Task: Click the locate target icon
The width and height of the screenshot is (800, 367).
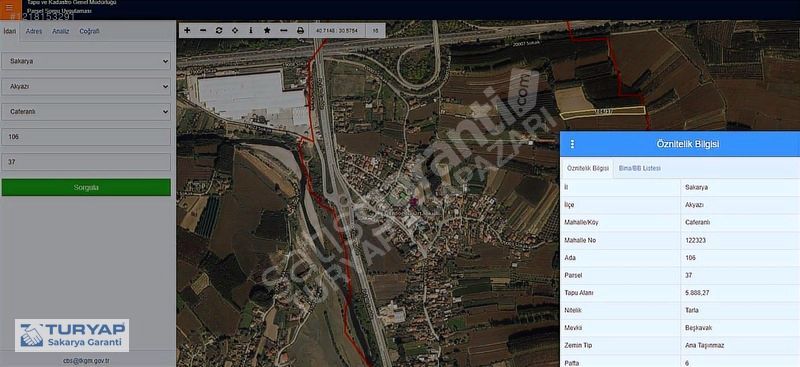Action: (235, 31)
